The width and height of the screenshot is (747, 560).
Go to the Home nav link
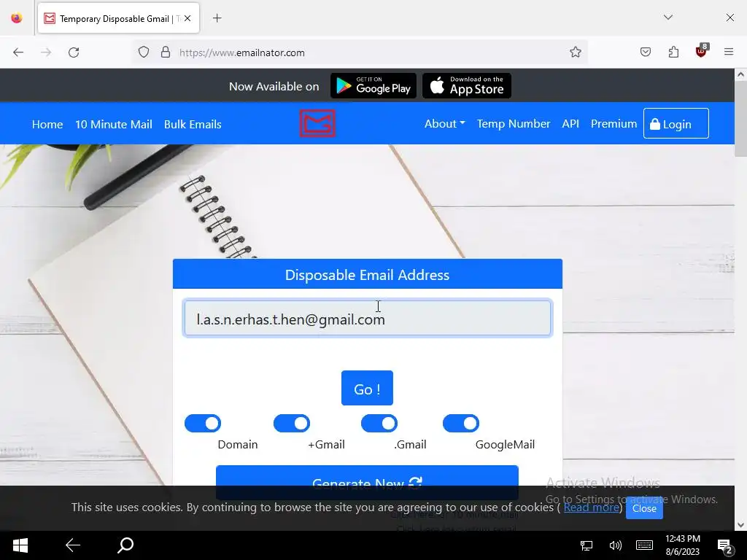(x=47, y=124)
